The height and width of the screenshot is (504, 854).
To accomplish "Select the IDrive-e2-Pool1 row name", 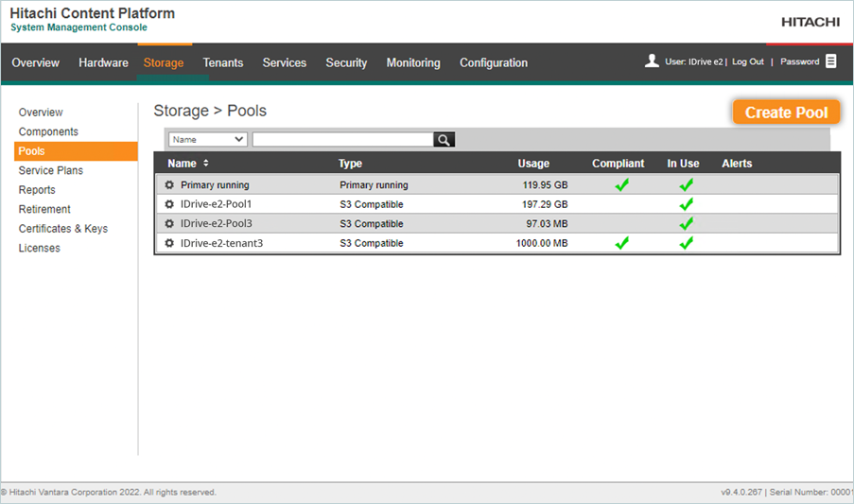I will (x=216, y=204).
